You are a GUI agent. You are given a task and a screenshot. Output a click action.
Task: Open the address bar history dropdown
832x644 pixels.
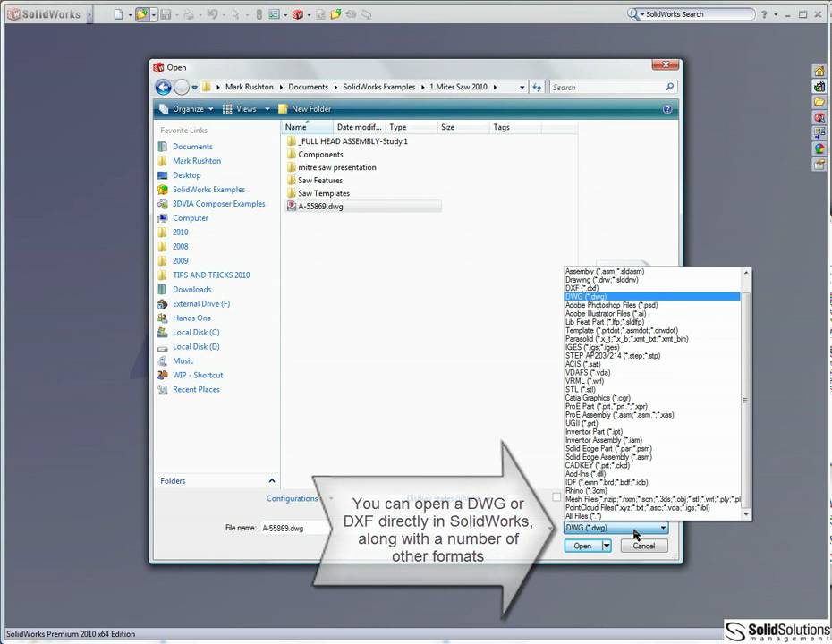click(522, 87)
